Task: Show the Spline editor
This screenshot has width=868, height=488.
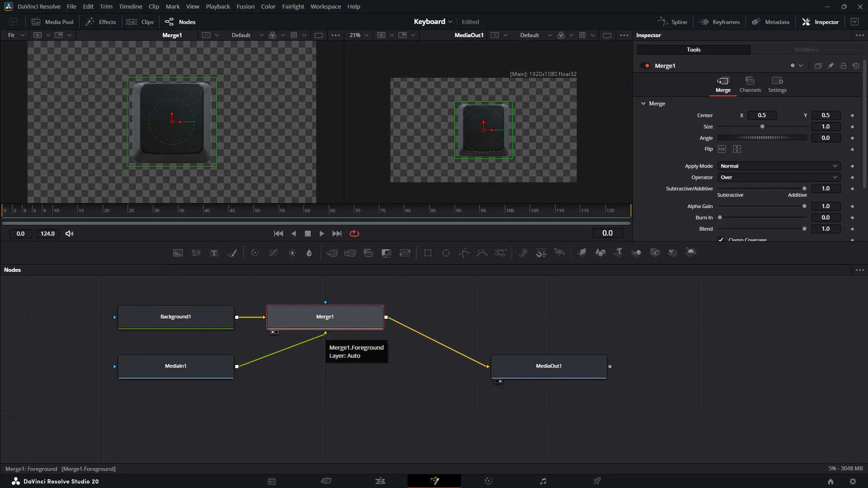Action: coord(672,22)
